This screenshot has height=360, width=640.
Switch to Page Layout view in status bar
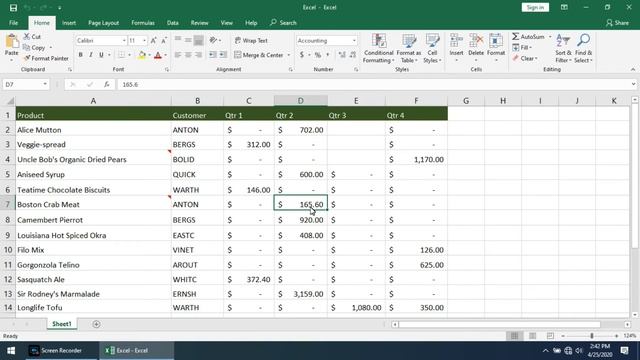click(x=532, y=336)
